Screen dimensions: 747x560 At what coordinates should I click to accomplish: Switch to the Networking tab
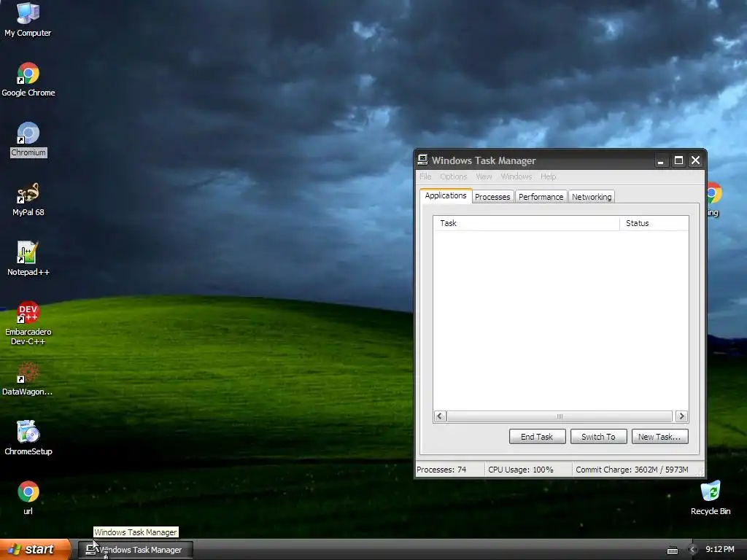pyautogui.click(x=592, y=197)
